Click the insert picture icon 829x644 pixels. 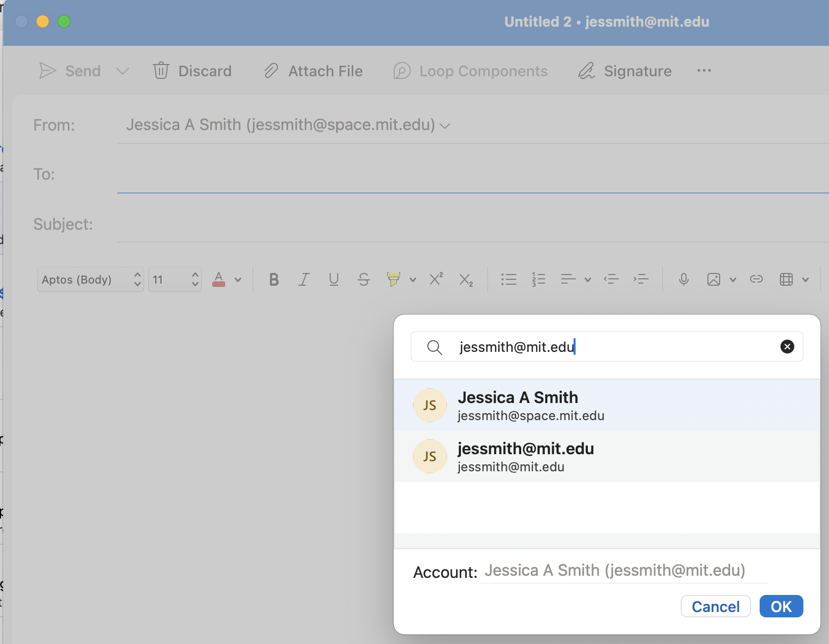(x=714, y=279)
